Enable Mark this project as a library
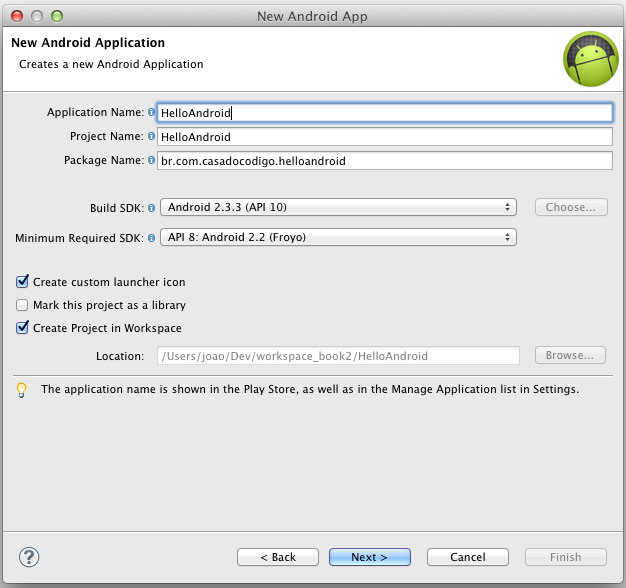The height and width of the screenshot is (588, 626). click(x=23, y=305)
